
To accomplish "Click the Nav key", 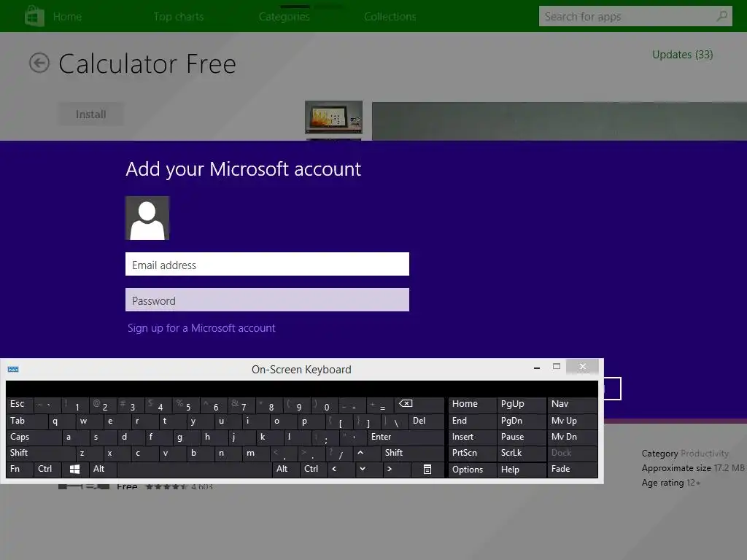I will pos(572,404).
